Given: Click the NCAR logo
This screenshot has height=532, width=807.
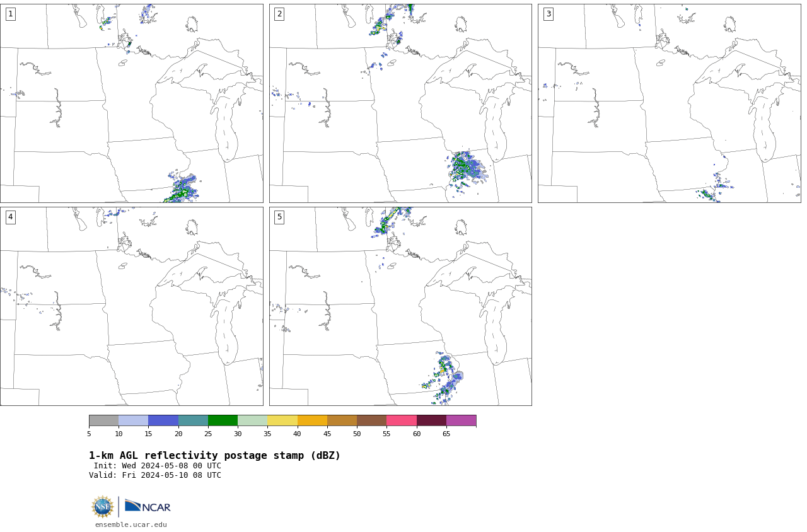Looking at the screenshot, I should pyautogui.click(x=148, y=506).
